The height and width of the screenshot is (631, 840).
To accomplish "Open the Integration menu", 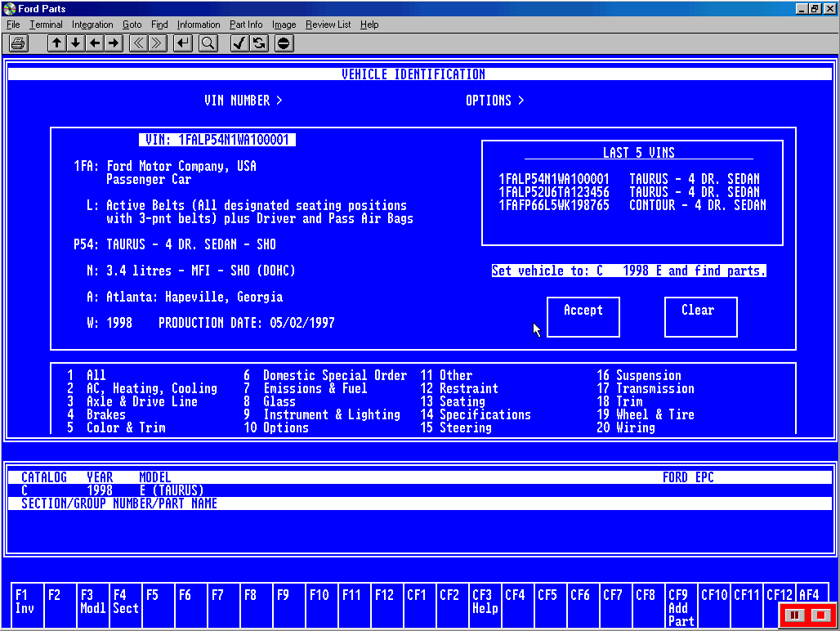I will [92, 25].
